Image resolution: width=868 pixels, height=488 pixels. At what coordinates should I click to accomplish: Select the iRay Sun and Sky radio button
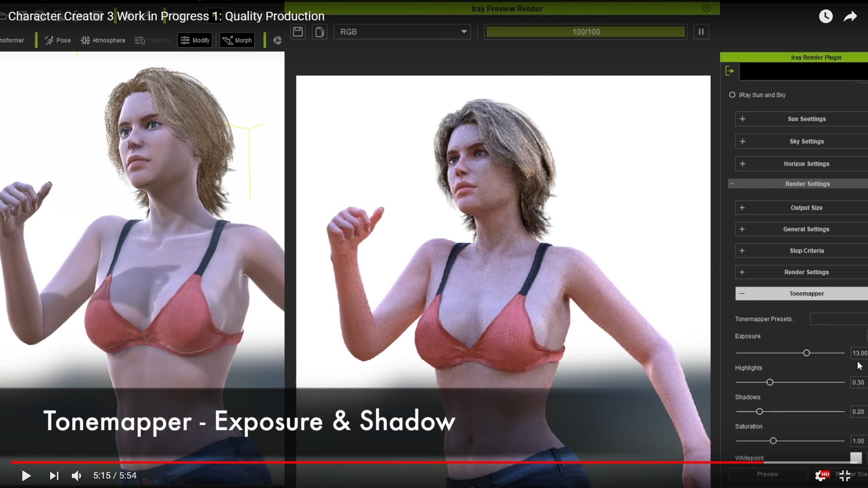(x=732, y=95)
